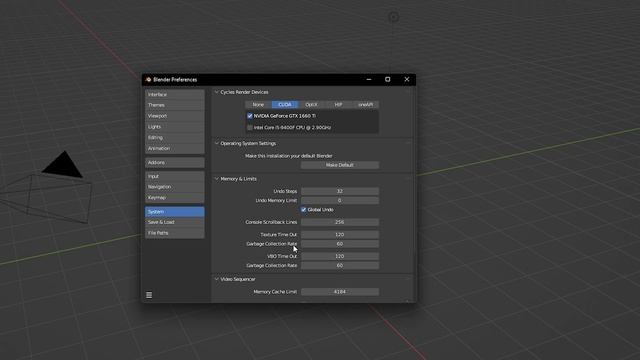Screen dimensions: 640x360
Task: Open Add-ons preferences tab
Action: (x=175, y=162)
